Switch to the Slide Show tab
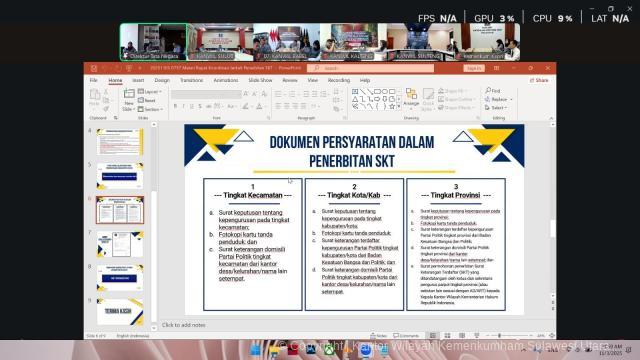Screen dimensions: 640x360 [x=260, y=80]
